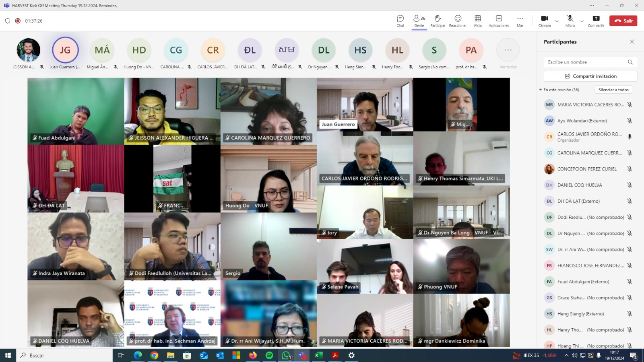Unmute using the Micro button
The image size is (644, 362).
point(570,21)
